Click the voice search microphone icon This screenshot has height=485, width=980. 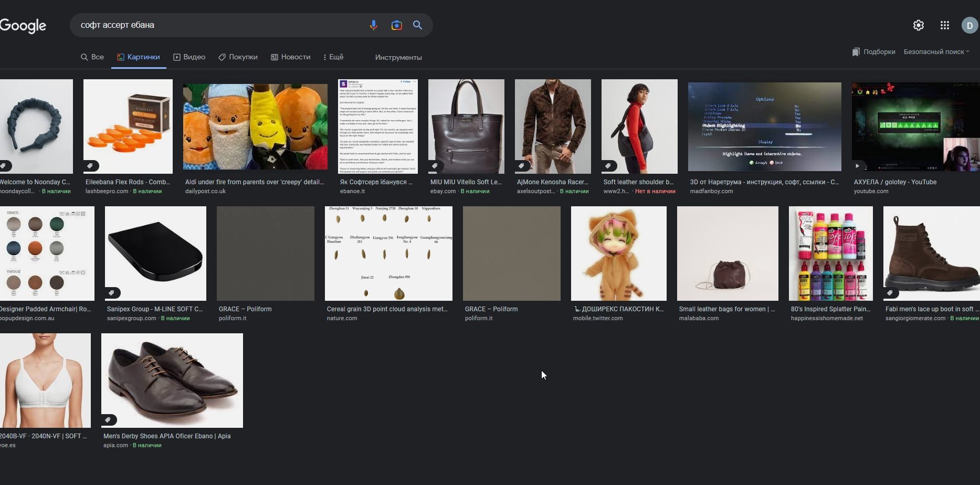coord(373,25)
